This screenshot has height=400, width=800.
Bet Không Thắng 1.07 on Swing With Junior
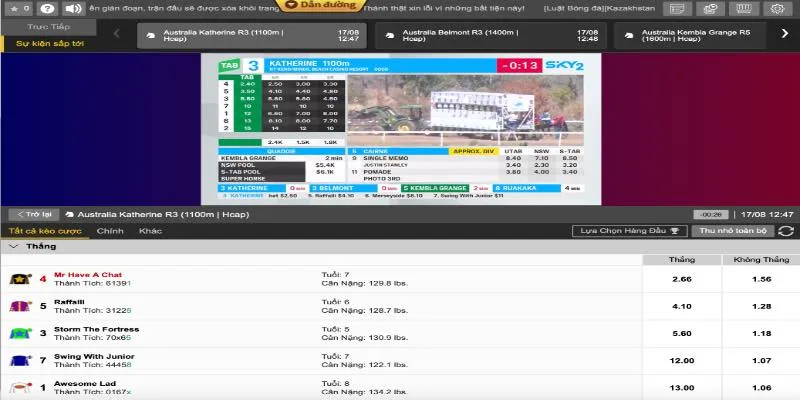pos(761,360)
